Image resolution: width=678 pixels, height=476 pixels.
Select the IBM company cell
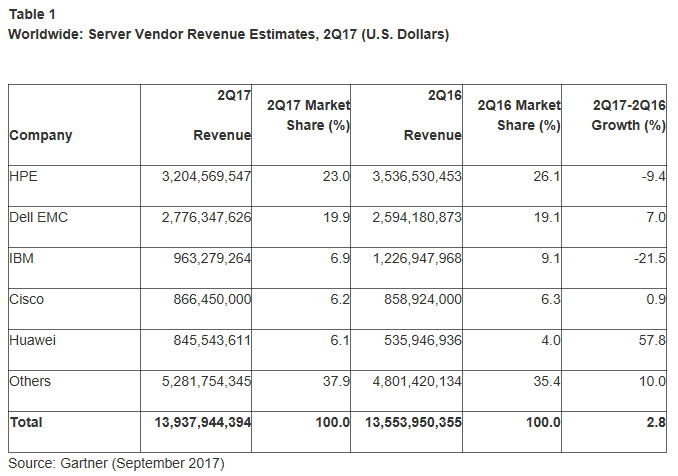[x=21, y=258]
